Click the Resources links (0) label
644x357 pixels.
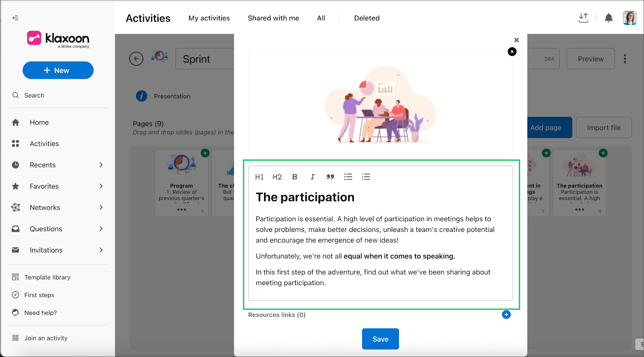pos(277,315)
